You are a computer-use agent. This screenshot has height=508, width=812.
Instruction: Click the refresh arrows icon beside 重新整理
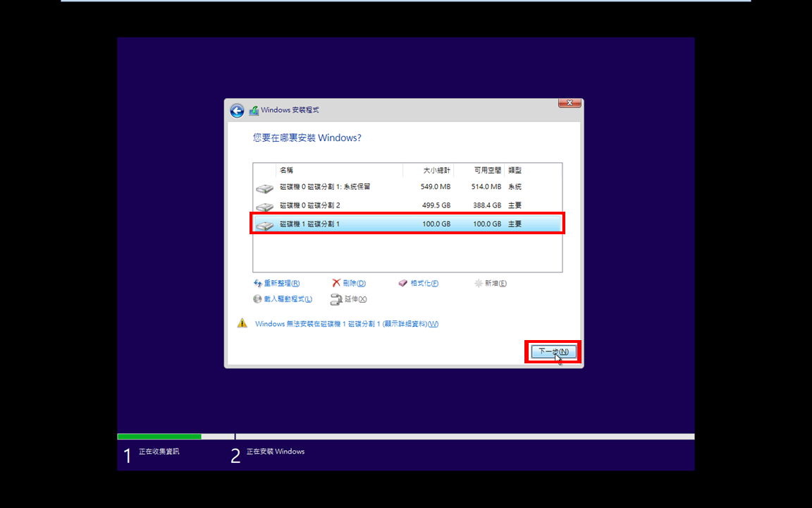point(258,284)
